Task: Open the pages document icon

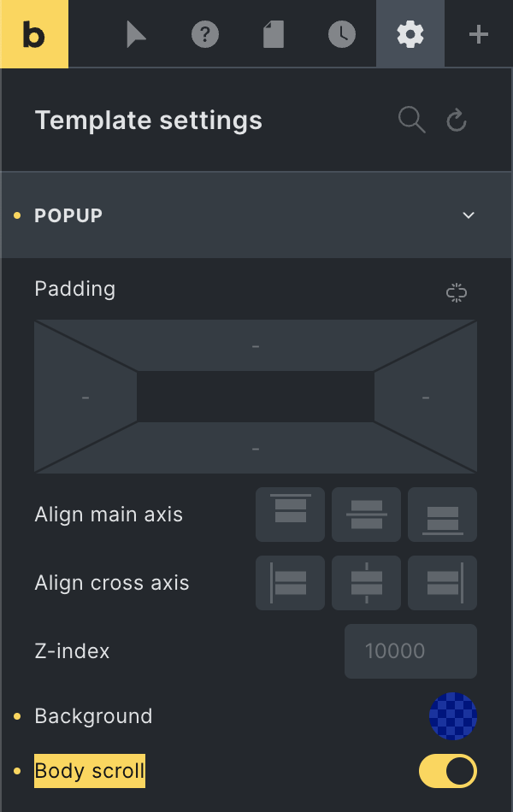Action: 274,34
